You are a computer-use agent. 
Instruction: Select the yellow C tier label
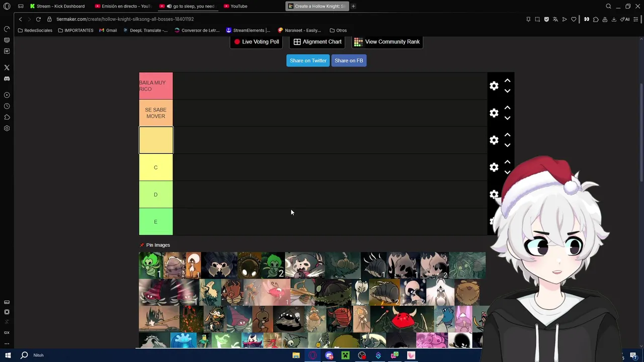click(x=156, y=167)
